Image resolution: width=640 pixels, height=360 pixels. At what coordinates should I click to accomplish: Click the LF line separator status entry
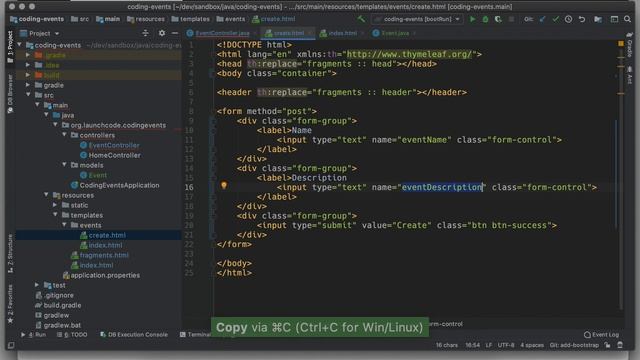[489, 345]
